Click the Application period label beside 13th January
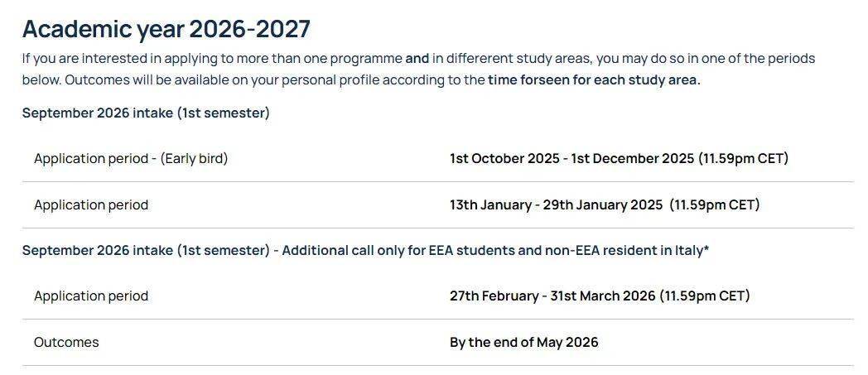 91,205
